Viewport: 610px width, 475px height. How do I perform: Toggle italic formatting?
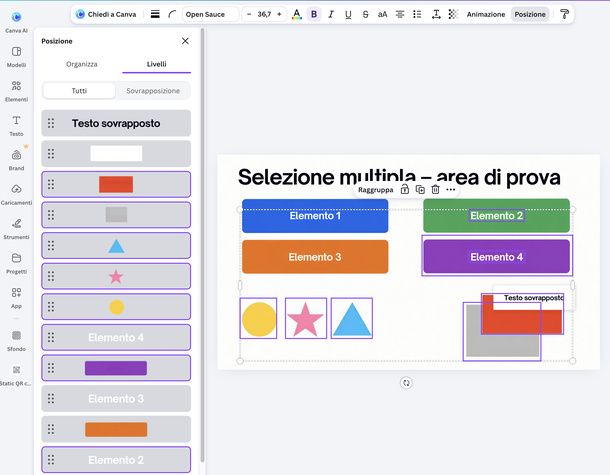pyautogui.click(x=331, y=14)
